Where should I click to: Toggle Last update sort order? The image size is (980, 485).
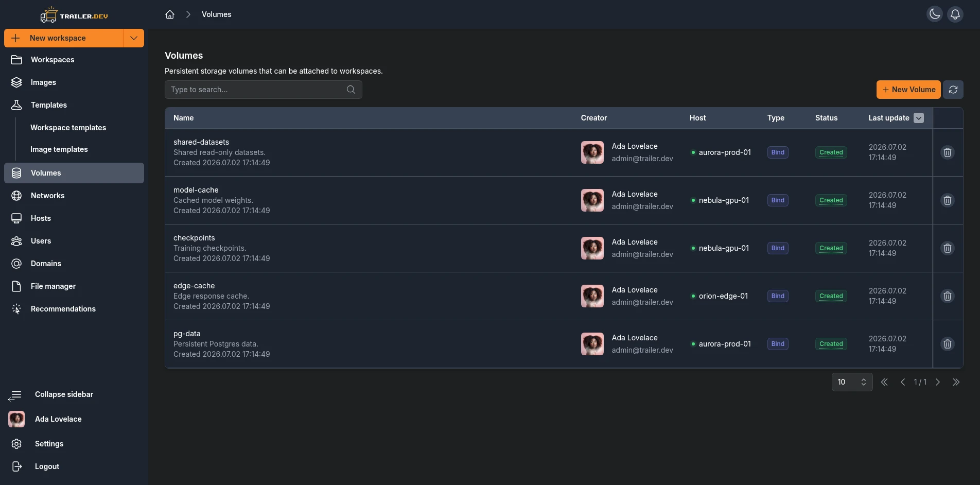[x=919, y=118]
